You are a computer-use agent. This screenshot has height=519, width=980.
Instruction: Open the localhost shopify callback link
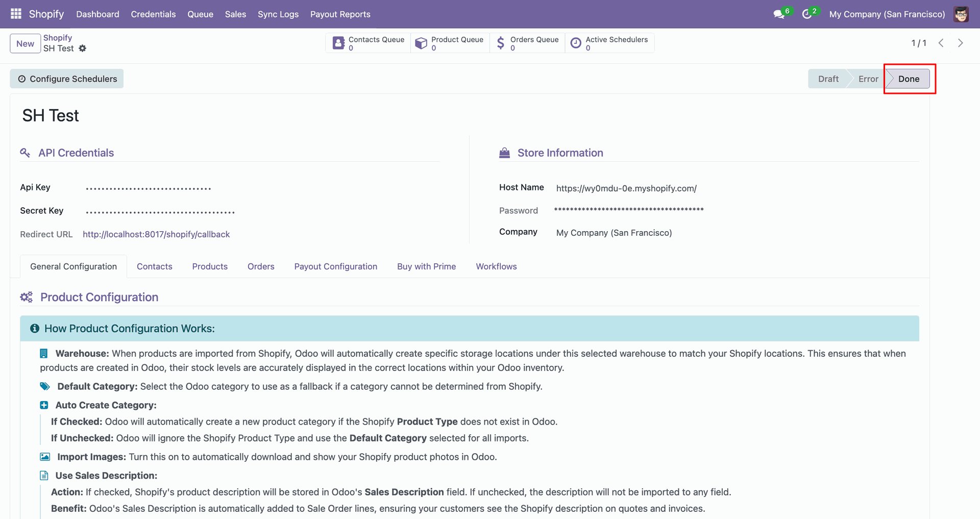click(x=156, y=234)
